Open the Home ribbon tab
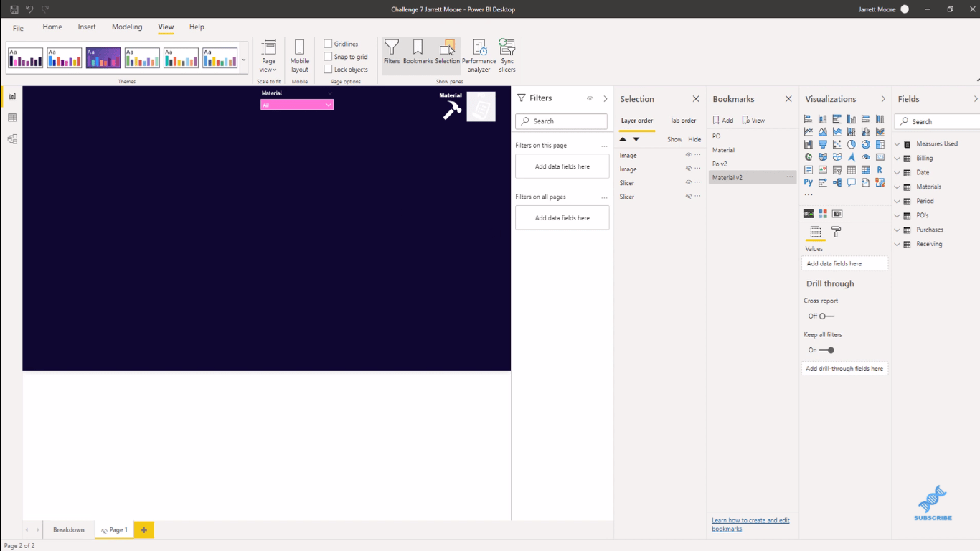Screen dimensions: 980x551 (x=52, y=27)
